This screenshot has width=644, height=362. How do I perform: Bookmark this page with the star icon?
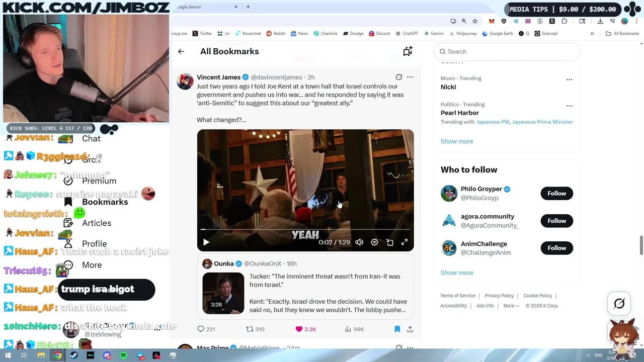(x=475, y=21)
